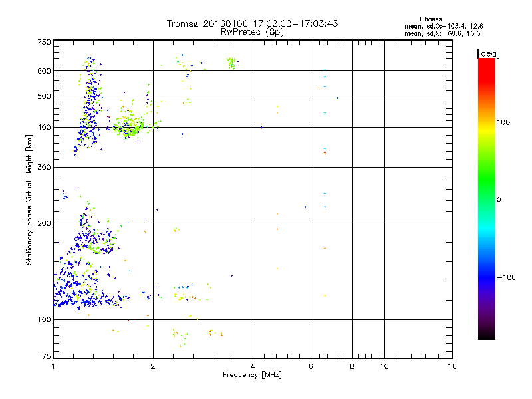Click the x-axis tick label '8'

(352, 366)
